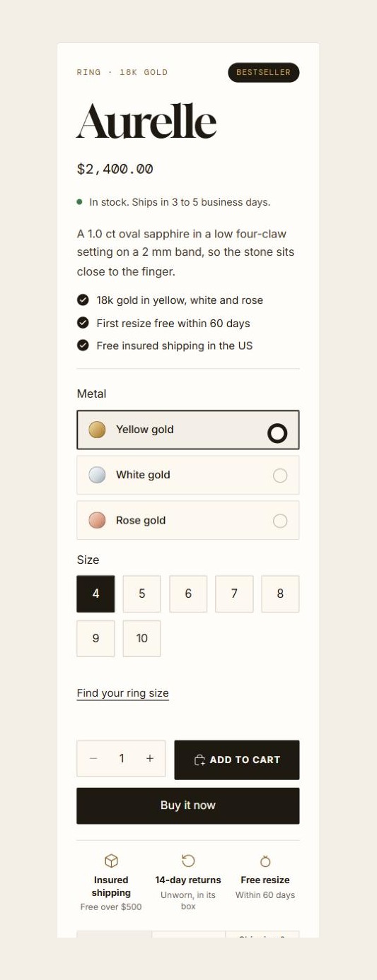Click the plus quantity icon

click(x=150, y=758)
